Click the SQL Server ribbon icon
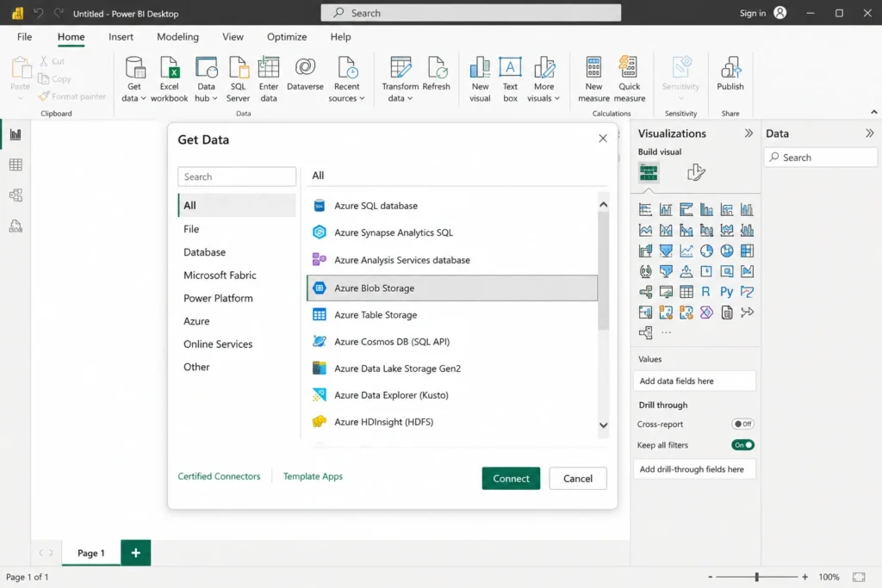 [x=238, y=79]
